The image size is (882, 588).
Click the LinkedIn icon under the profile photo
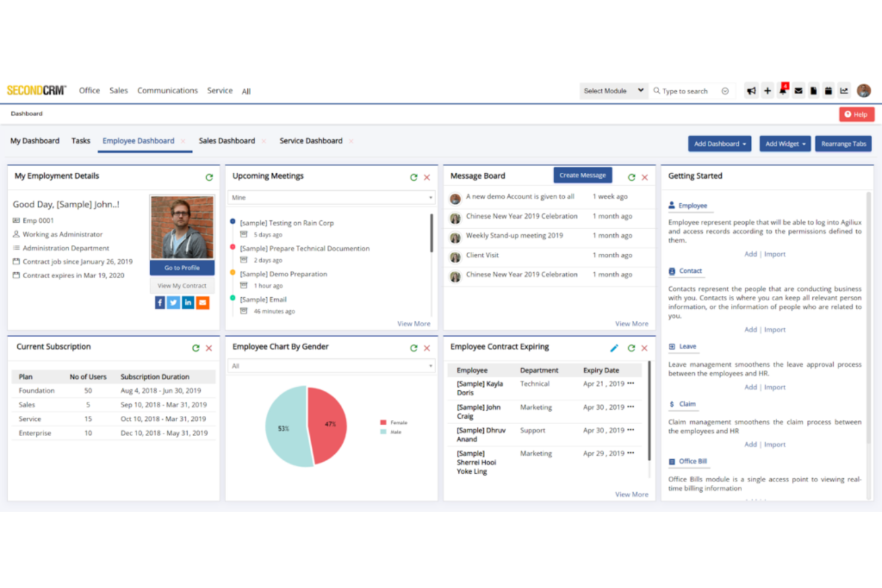click(x=188, y=303)
